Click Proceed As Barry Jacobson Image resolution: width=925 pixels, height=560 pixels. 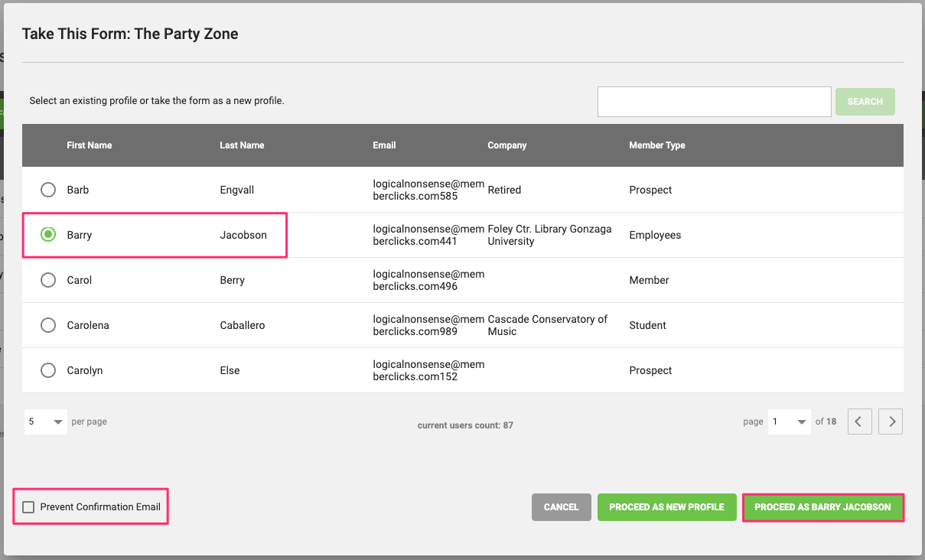click(822, 506)
